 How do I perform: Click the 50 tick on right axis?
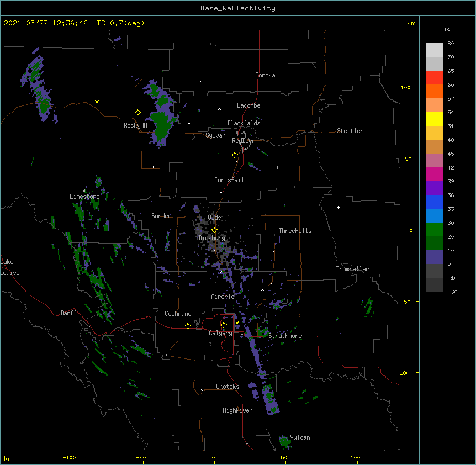pyautogui.click(x=408, y=158)
